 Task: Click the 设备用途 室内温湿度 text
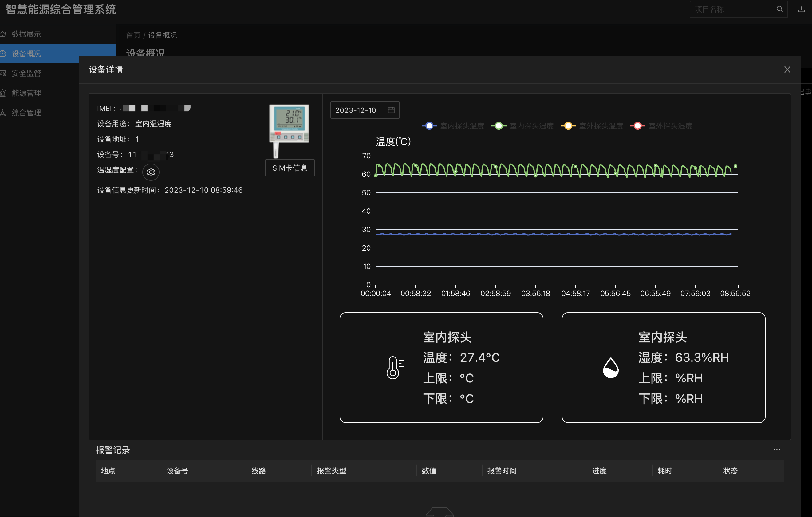tap(134, 124)
